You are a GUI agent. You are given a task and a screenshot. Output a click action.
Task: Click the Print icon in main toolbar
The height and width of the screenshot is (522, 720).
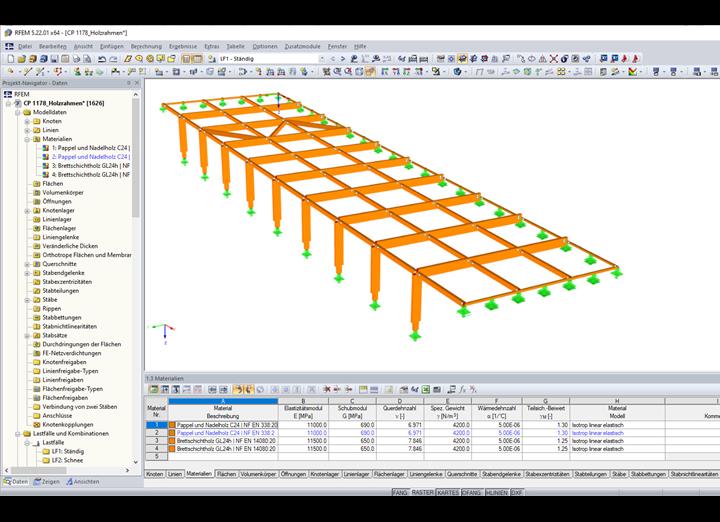point(76,59)
